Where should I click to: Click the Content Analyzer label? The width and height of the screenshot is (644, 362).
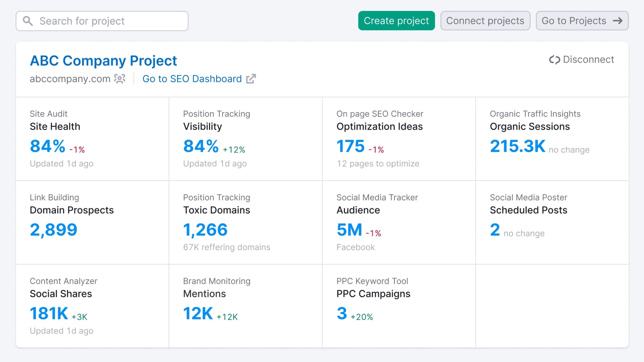pos(64,281)
